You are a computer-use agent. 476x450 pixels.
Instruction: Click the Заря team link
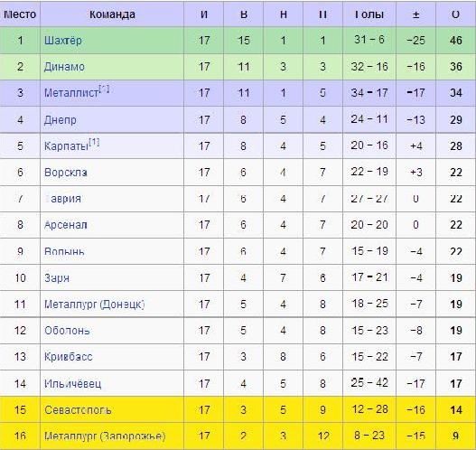[57, 278]
